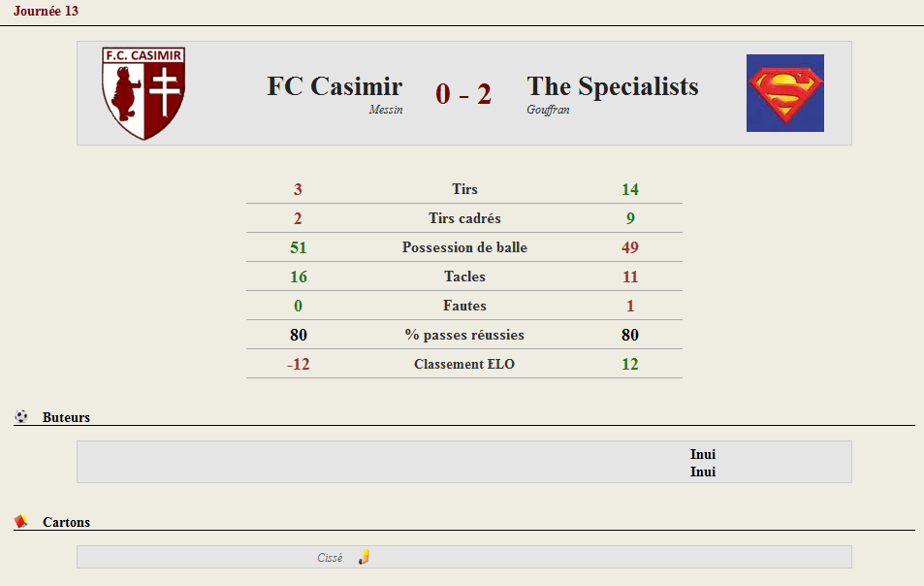The image size is (924, 586).
Task: Click the soccer ball icon beside Buteurs
Action: coord(21,417)
